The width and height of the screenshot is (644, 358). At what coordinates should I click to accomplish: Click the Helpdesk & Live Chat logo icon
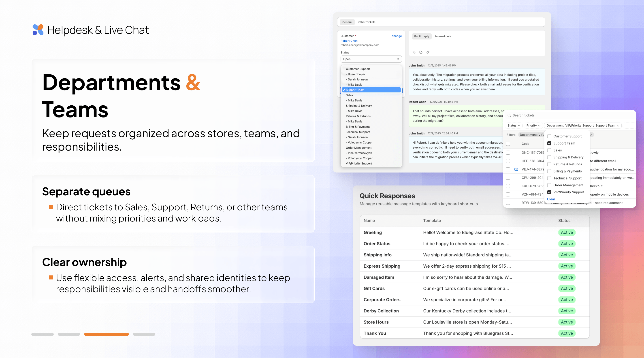coord(38,30)
